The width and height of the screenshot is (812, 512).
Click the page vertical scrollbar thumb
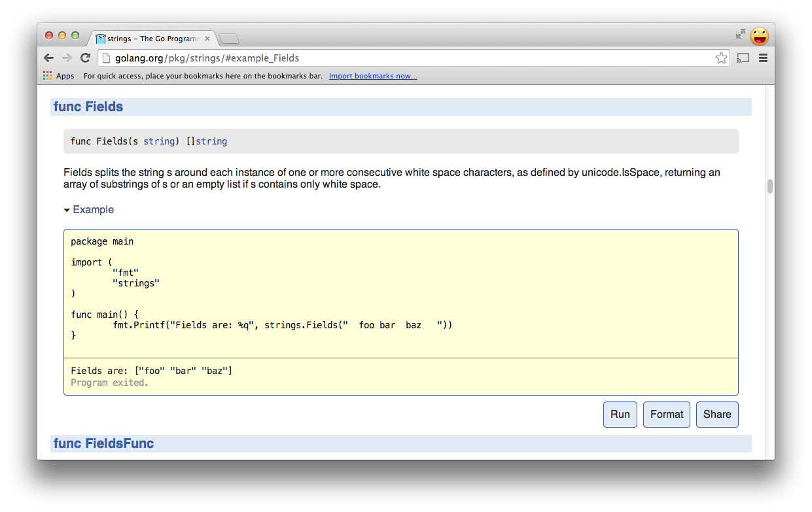tap(770, 186)
